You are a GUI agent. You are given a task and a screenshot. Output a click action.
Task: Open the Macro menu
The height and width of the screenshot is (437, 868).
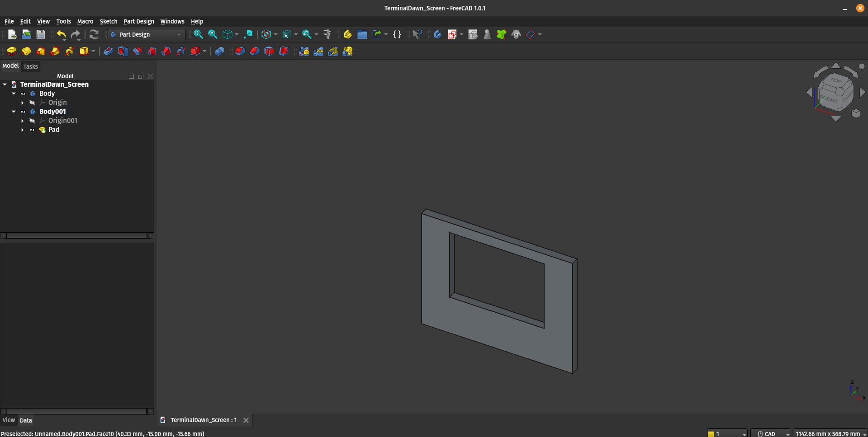click(85, 21)
